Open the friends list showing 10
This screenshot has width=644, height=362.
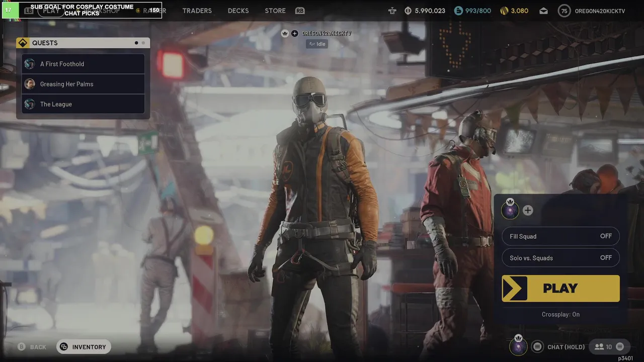(x=603, y=347)
